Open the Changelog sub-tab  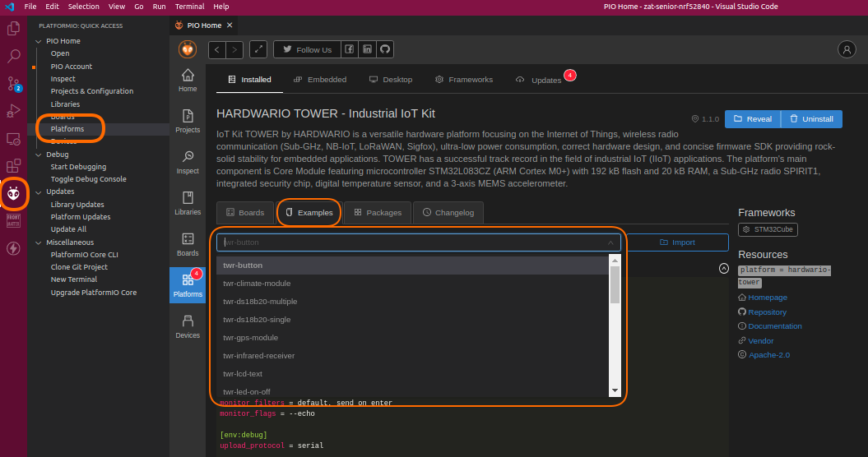coord(448,212)
